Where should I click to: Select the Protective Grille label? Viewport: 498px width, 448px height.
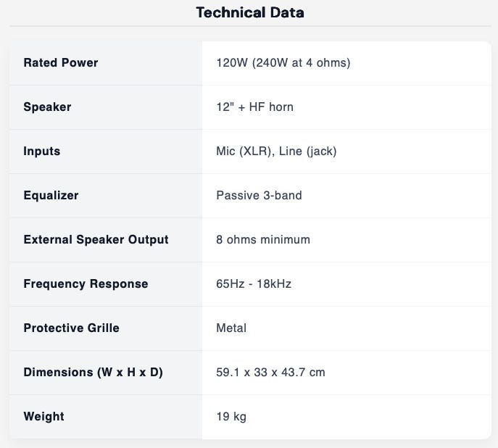pos(72,328)
